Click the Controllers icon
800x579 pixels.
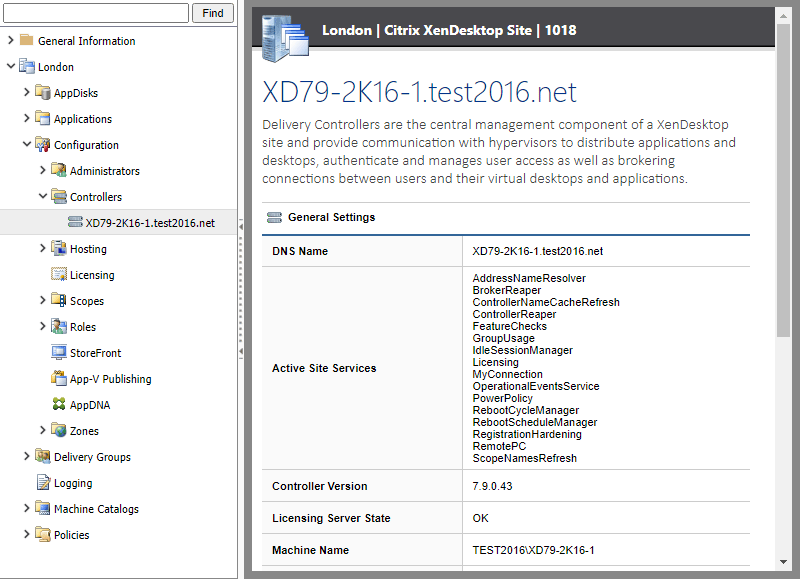(59, 196)
